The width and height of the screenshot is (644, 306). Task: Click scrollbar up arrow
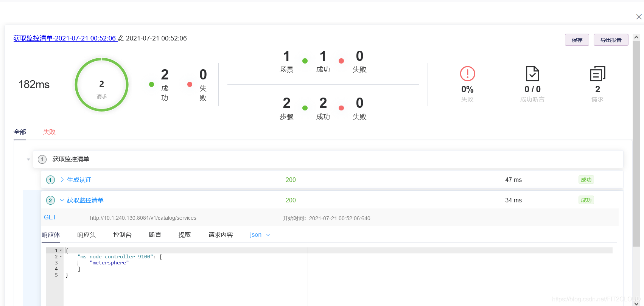[636, 37]
